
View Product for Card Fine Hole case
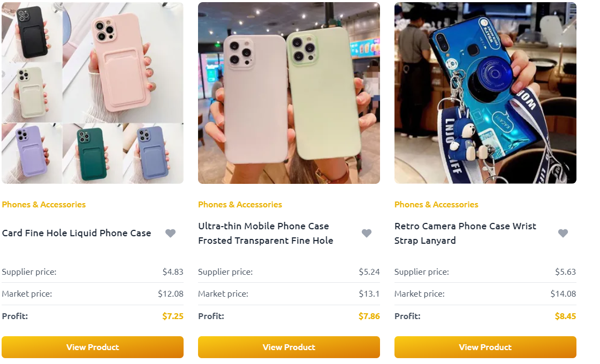click(x=93, y=347)
